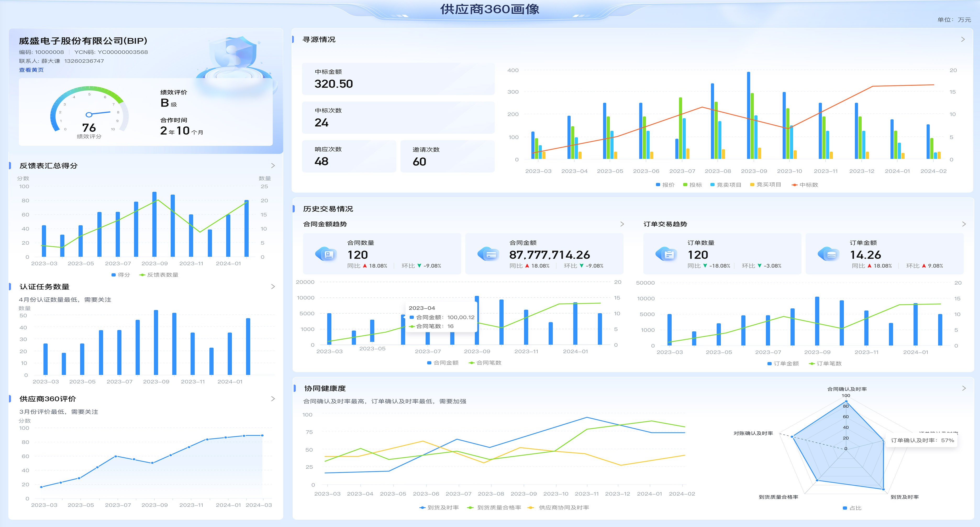This screenshot has width=980, height=527.
Task: Click the red up arrow in 合同数量 同比
Action: 365,266
